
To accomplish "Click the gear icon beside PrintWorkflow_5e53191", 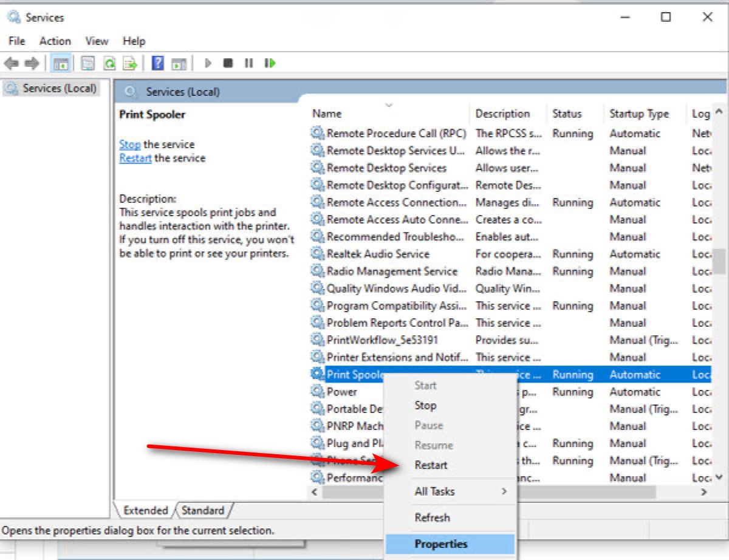I will [x=317, y=340].
